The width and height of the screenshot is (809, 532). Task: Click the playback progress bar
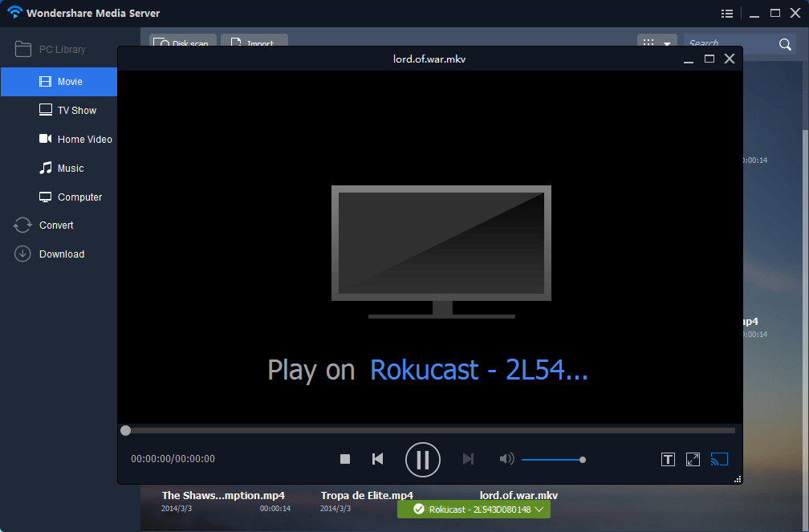(430, 430)
